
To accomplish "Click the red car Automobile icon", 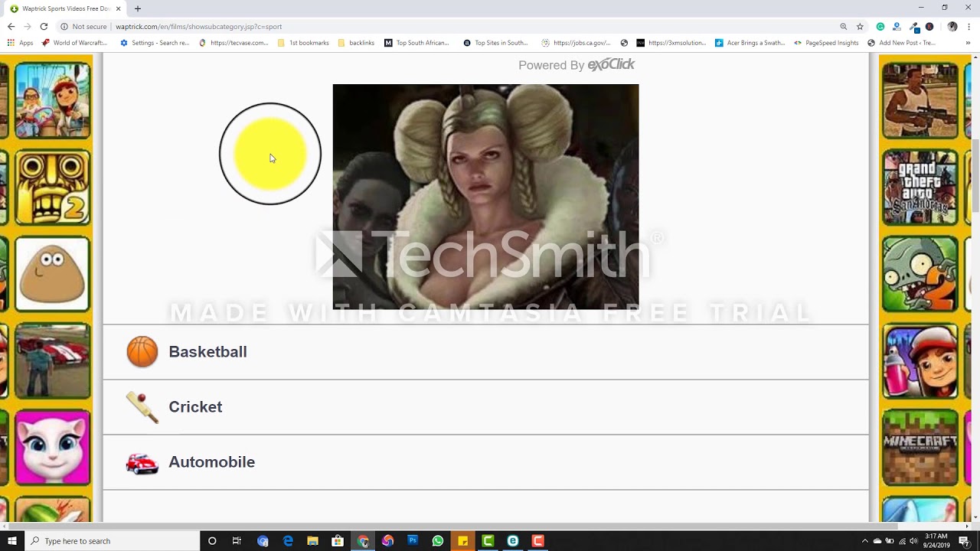I will 142,463.
